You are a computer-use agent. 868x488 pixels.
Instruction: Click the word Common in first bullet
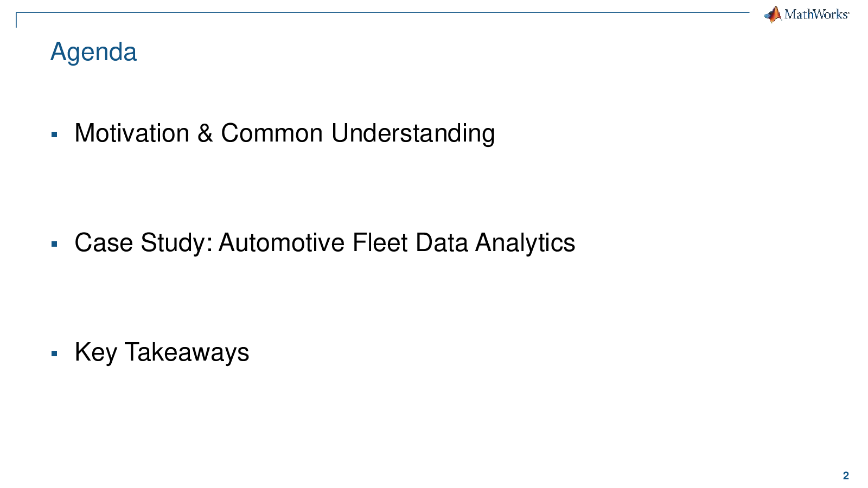tap(272, 133)
